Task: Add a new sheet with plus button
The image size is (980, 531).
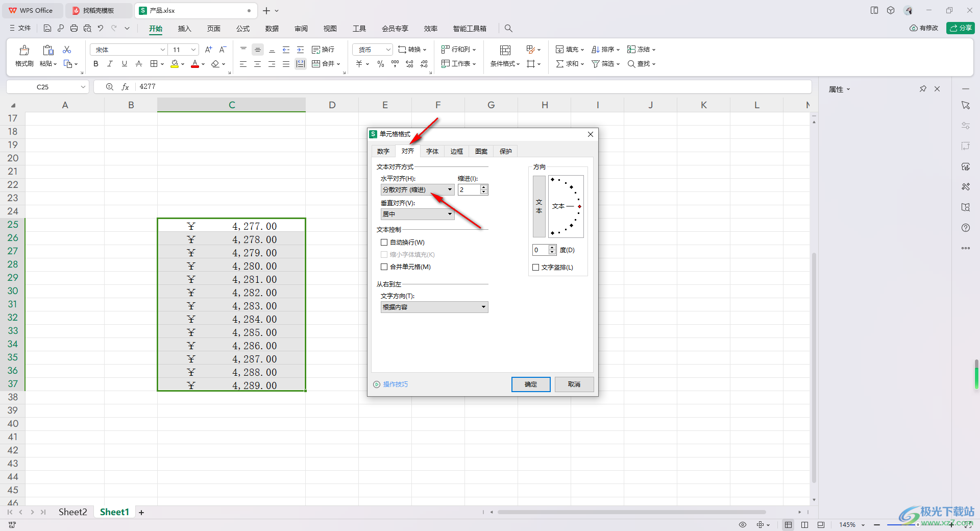Action: [x=141, y=513]
